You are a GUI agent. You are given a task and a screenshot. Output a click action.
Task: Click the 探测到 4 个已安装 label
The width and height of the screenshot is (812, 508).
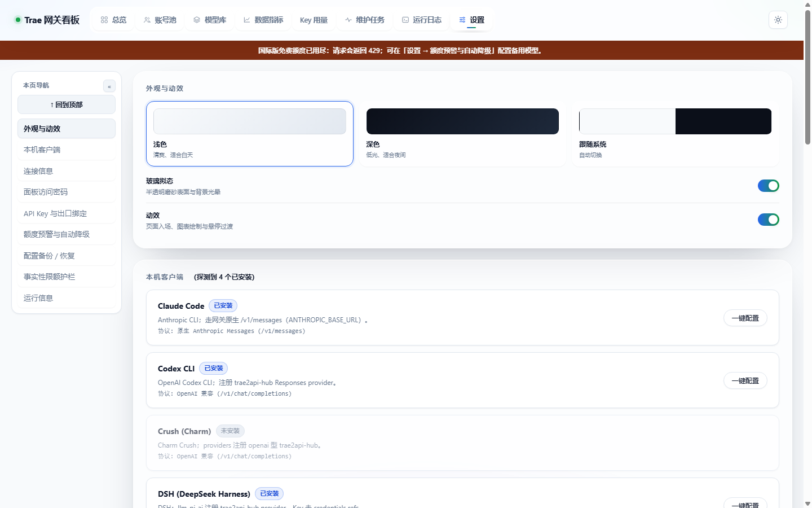click(224, 277)
